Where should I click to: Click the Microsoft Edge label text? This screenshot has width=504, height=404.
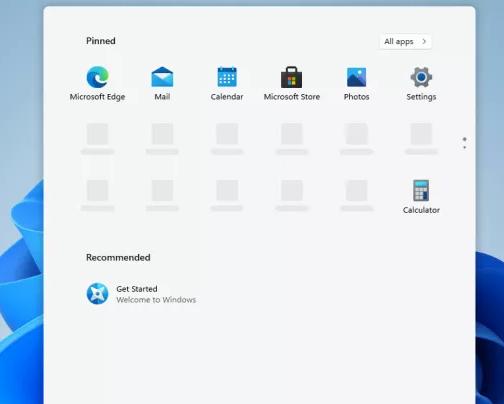tap(97, 97)
